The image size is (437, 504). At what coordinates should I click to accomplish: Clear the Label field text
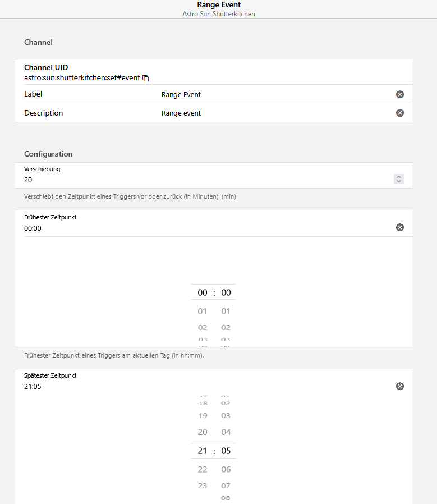pos(400,94)
